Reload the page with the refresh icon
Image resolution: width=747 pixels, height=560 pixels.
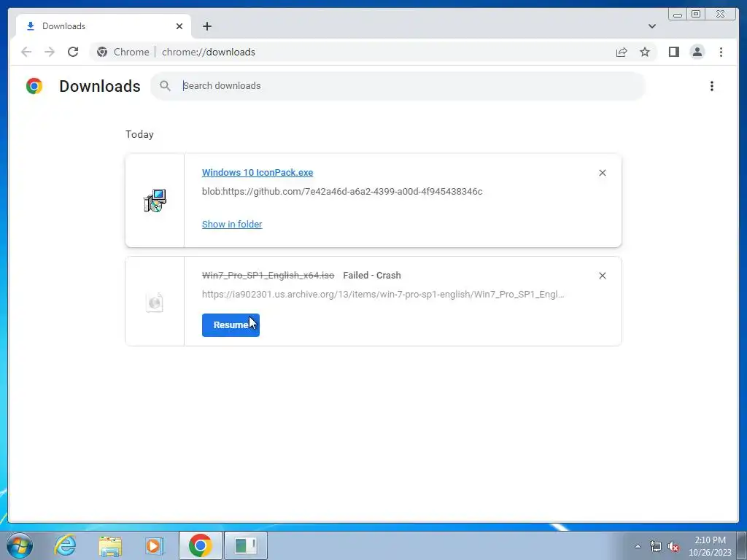[x=73, y=52]
